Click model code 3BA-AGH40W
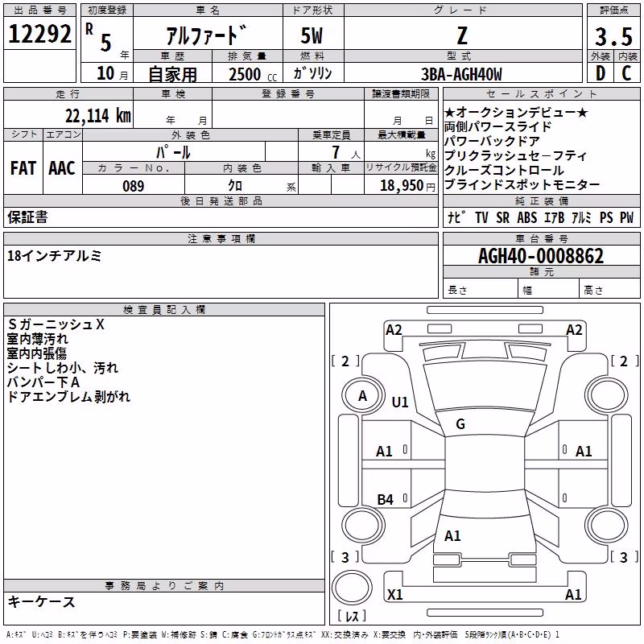644x644 pixels. point(461,74)
